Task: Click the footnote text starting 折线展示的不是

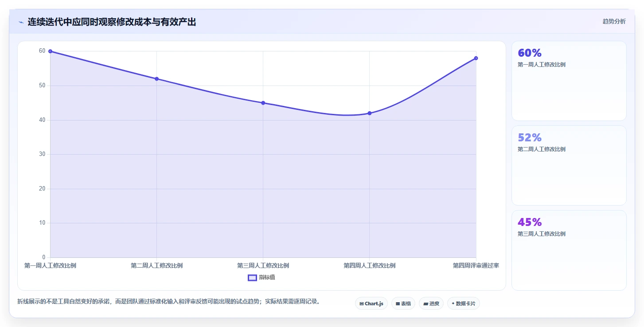Action: point(168,302)
